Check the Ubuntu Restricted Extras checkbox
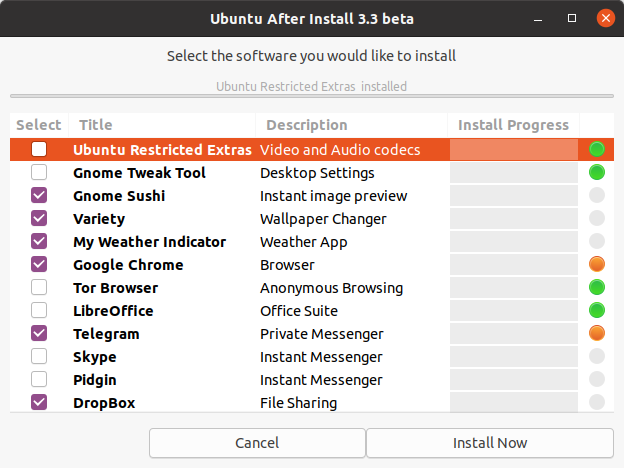624x468 pixels. tap(39, 149)
